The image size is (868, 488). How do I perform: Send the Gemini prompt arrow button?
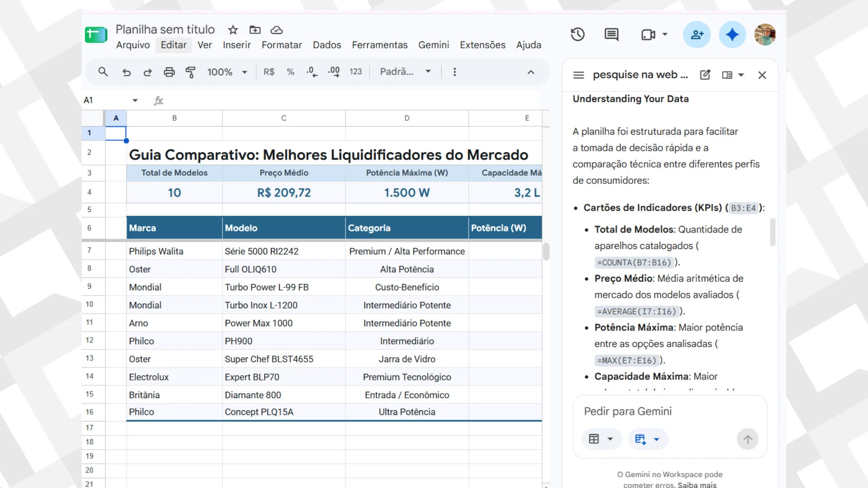[748, 439]
